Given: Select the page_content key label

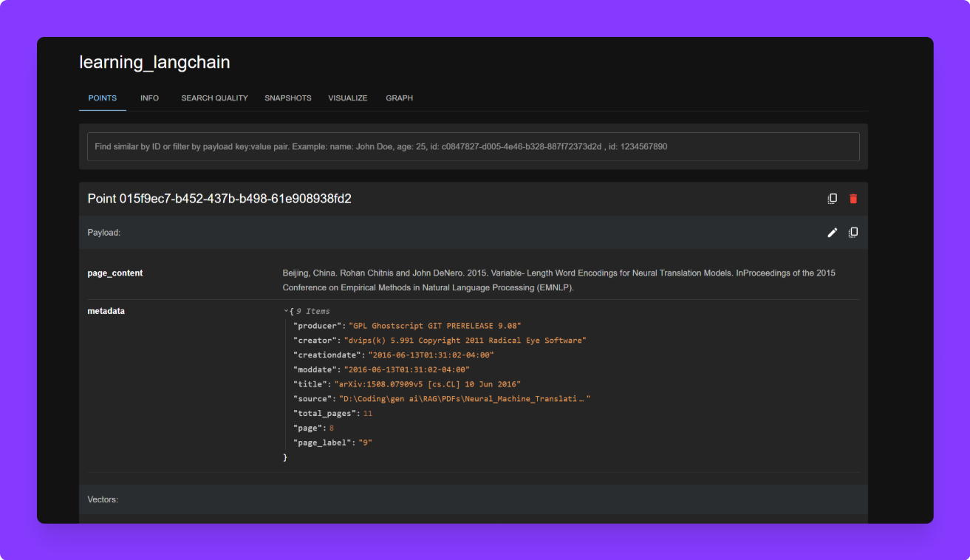Looking at the screenshot, I should coord(115,273).
